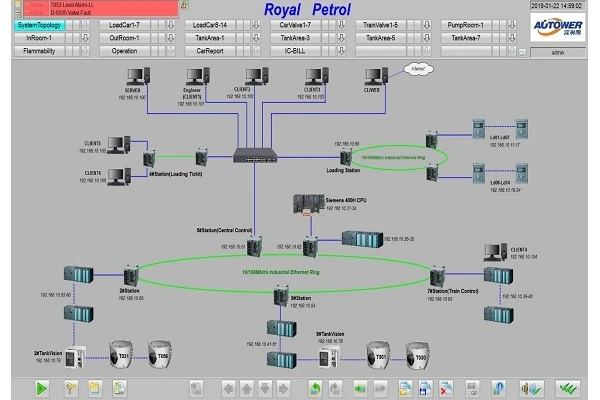This screenshot has height=400, width=600.
Task: Click the gray redo arrow icon
Action: point(335,389)
